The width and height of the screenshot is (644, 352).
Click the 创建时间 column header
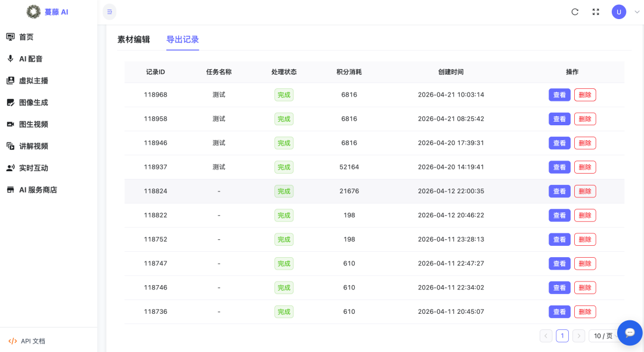[x=451, y=72]
